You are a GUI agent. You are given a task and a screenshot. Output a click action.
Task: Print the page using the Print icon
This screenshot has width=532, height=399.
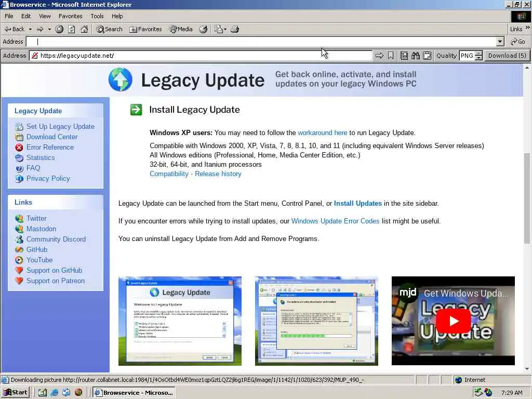(x=235, y=29)
